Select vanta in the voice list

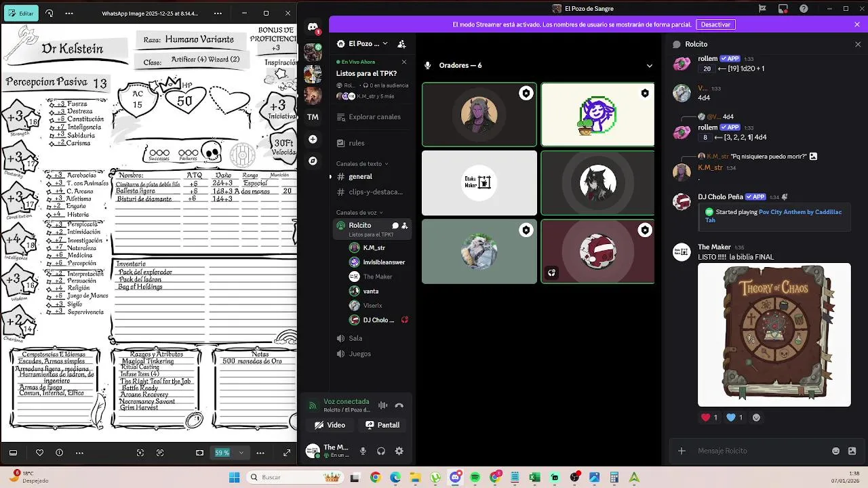point(370,291)
